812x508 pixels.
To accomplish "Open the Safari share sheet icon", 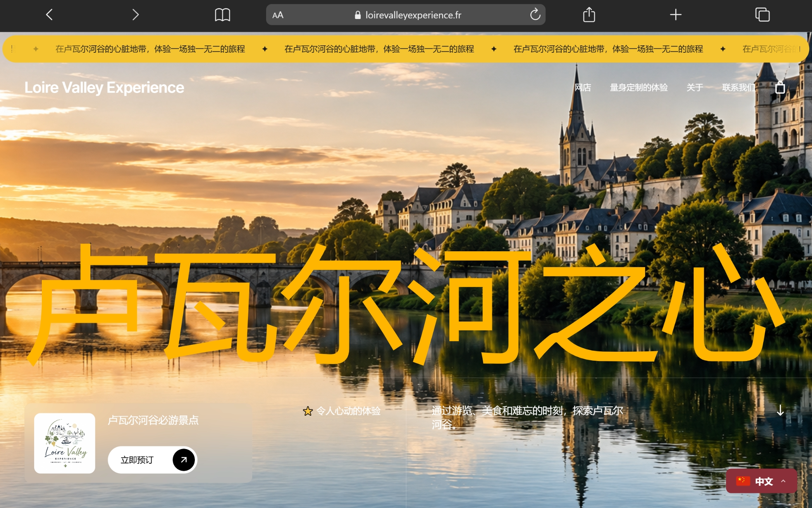I will [x=589, y=15].
